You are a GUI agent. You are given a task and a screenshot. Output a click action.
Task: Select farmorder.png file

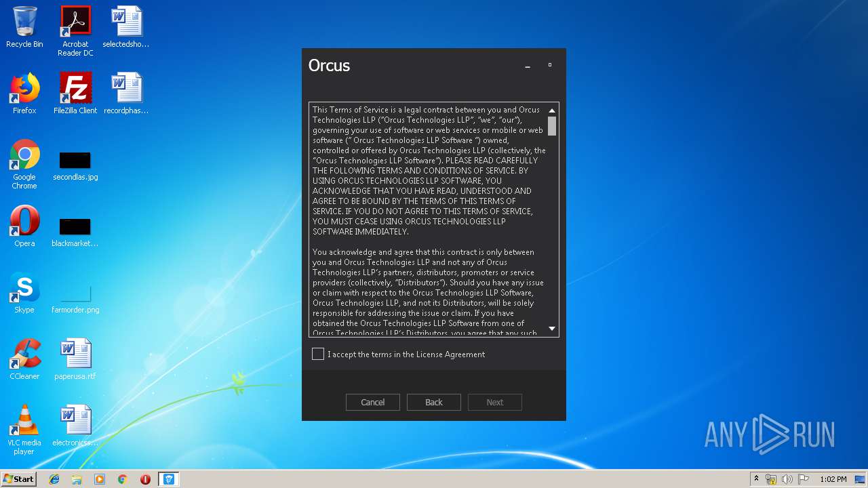click(75, 298)
